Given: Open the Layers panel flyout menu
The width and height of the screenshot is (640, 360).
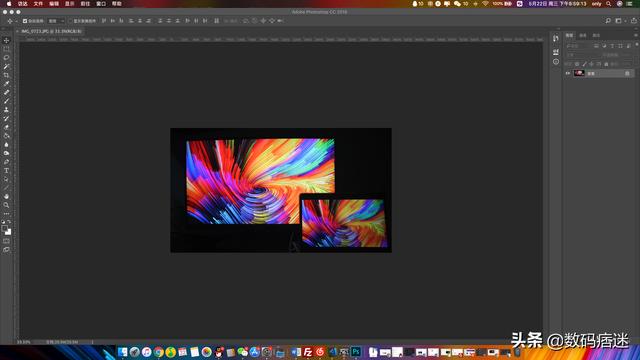Looking at the screenshot, I should [636, 36].
